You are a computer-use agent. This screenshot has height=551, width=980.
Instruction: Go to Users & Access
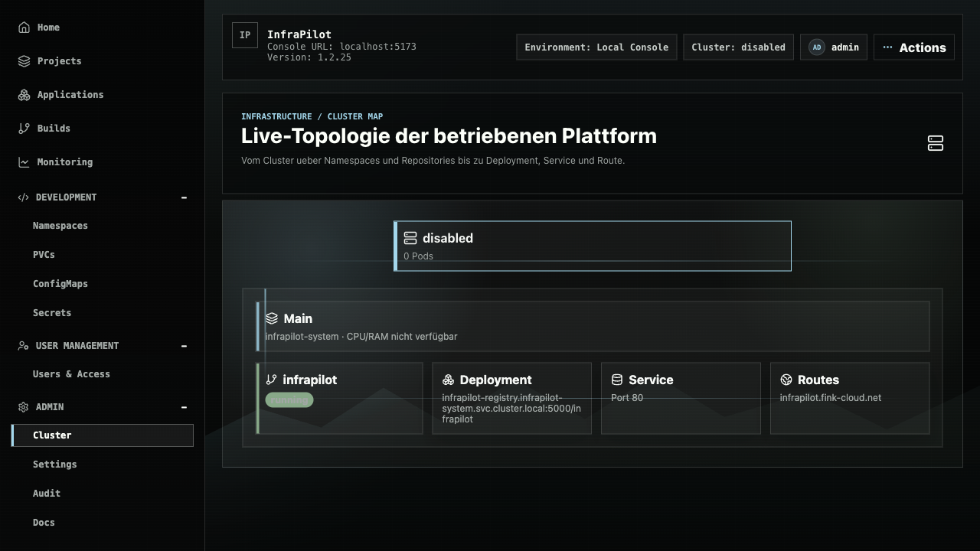click(103, 374)
